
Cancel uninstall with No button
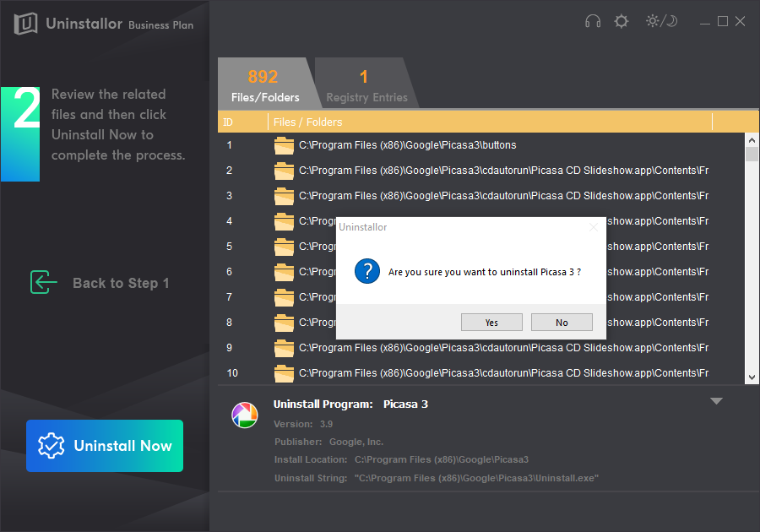(562, 323)
